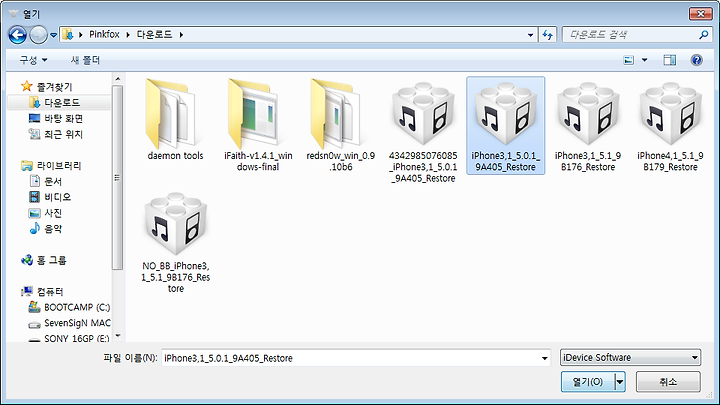Select 라이브러리 in the sidebar

pos(51,165)
